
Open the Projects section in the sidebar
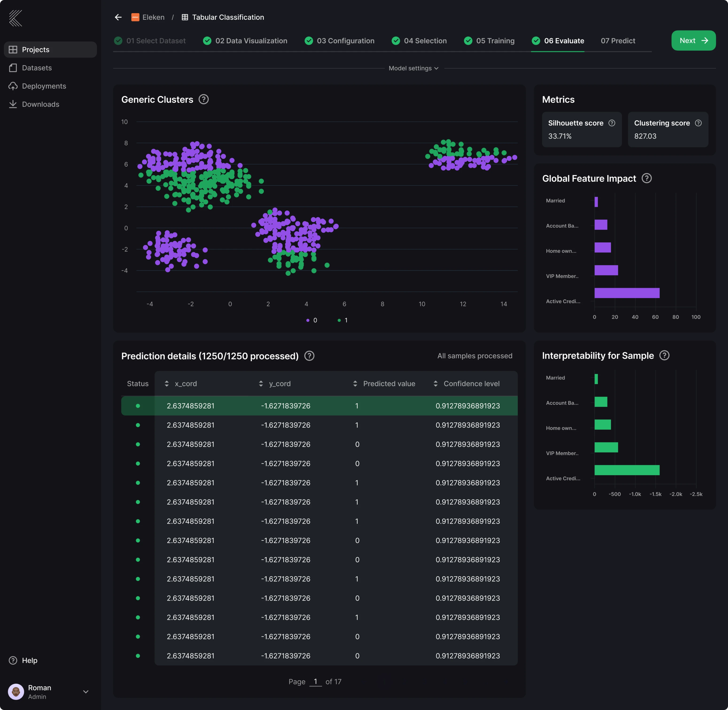(35, 49)
